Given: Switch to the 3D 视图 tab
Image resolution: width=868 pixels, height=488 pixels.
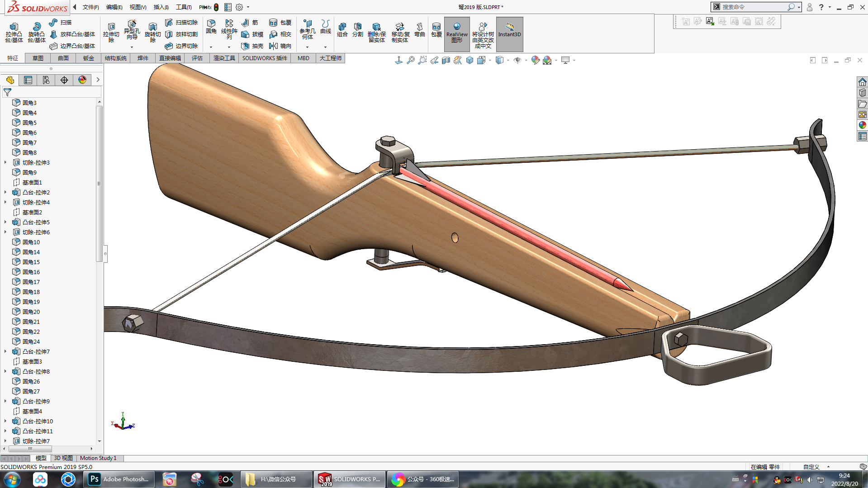Looking at the screenshot, I should tap(63, 458).
